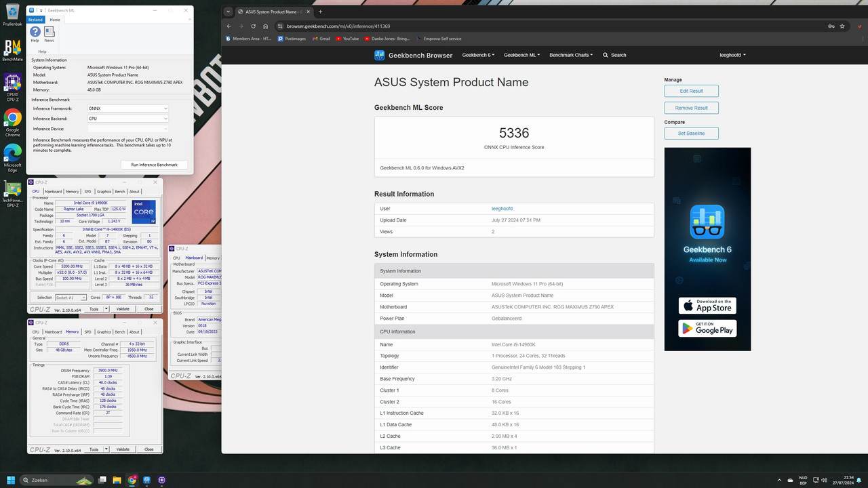Open the News icon in Geekbench ML ribbon
868x488 pixels.
pyautogui.click(x=49, y=35)
